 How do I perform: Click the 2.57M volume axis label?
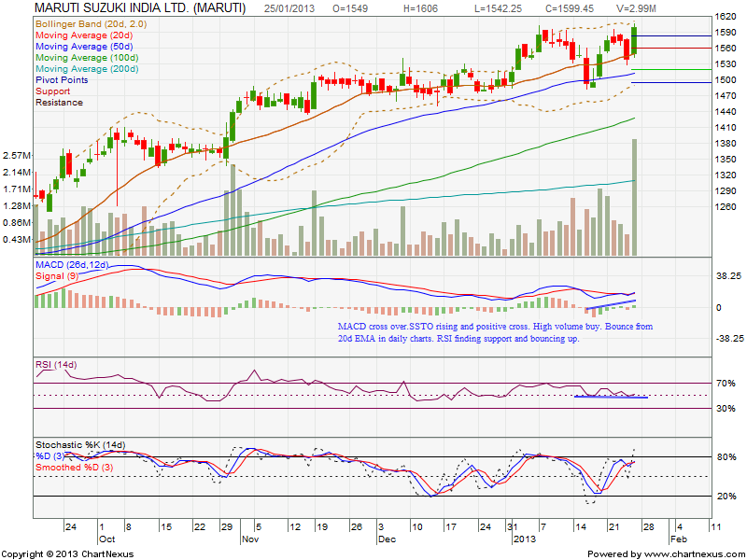click(17, 156)
